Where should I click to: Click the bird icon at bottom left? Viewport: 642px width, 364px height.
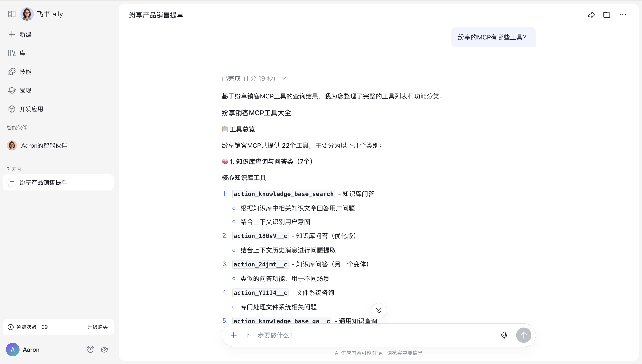coord(105,350)
